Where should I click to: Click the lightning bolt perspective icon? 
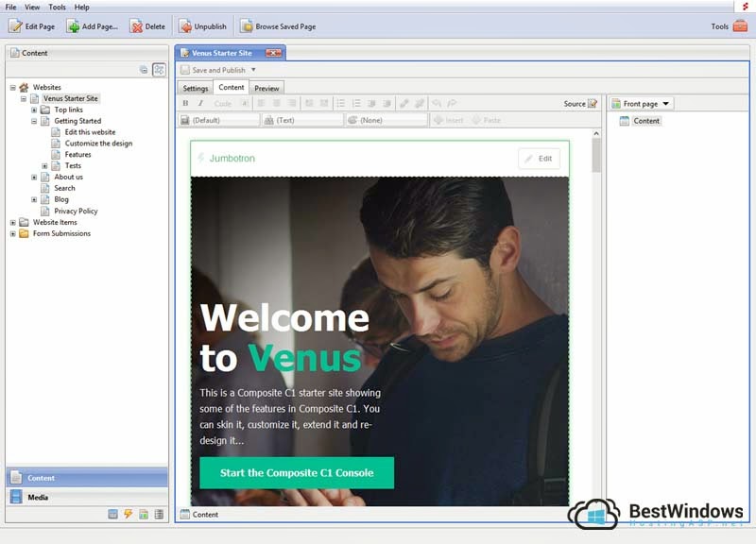coord(129,514)
